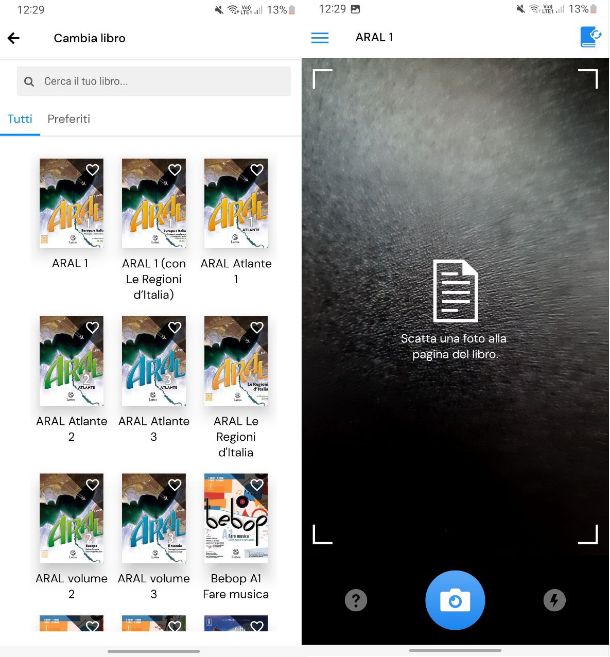Select the ARAL volume 3 cover
The image size is (610, 657).
point(154,518)
